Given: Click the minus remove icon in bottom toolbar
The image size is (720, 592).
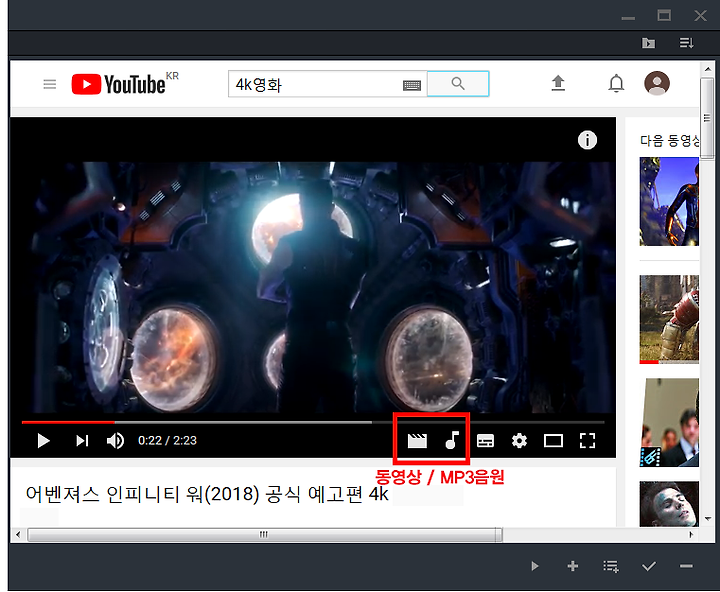Looking at the screenshot, I should point(686,566).
